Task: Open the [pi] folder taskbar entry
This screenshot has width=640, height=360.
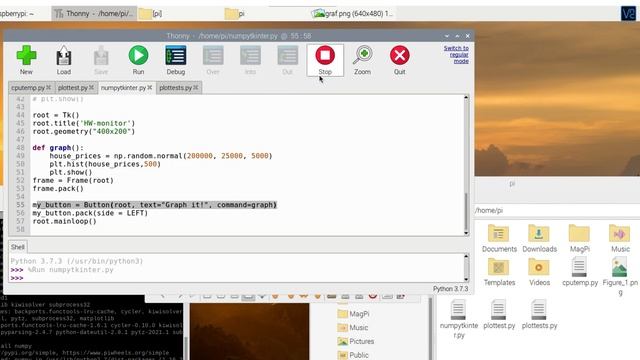Action: point(151,13)
